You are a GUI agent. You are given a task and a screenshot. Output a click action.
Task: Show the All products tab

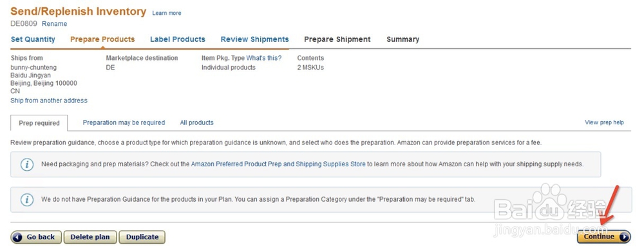pyautogui.click(x=196, y=122)
